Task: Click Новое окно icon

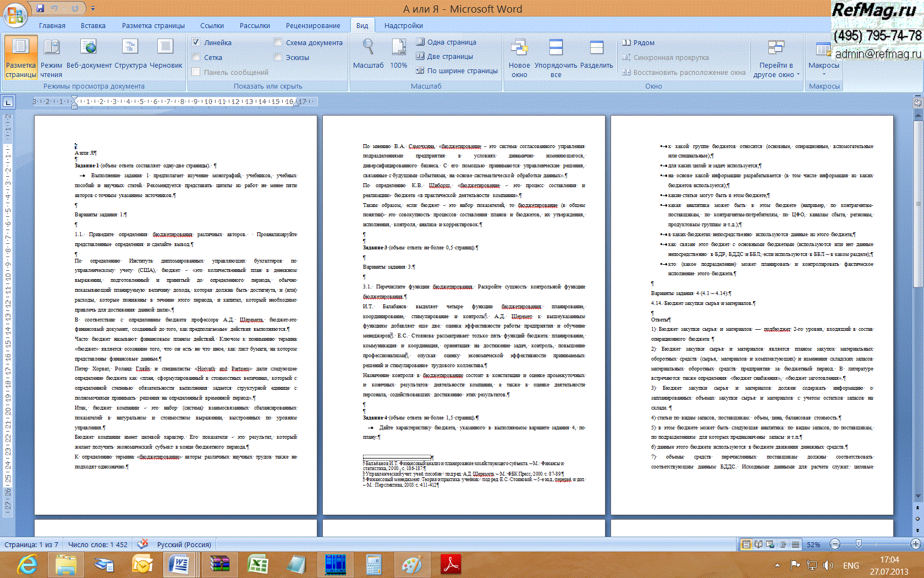Action: click(519, 50)
